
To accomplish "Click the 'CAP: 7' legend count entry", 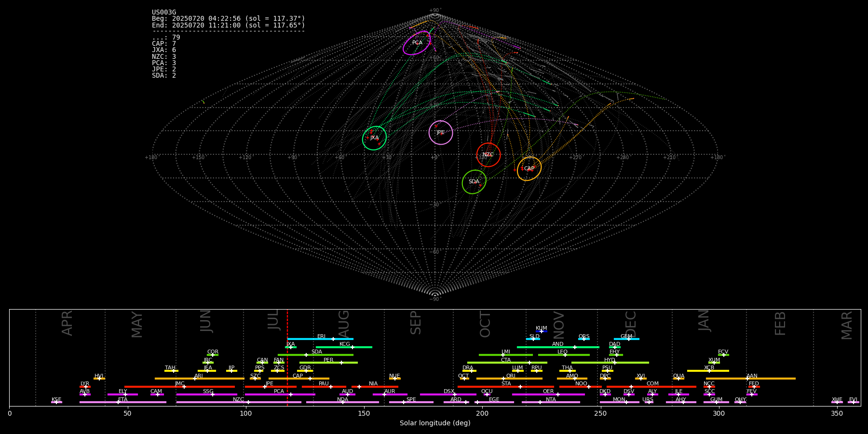I will tap(164, 44).
